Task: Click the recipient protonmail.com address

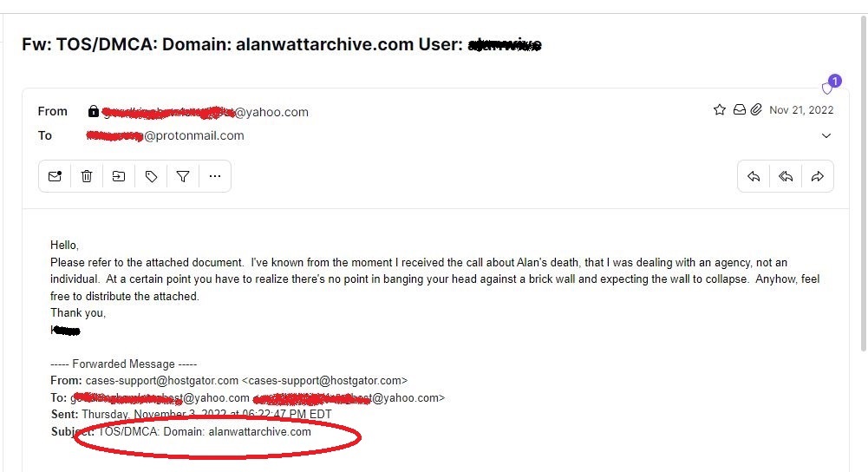Action: click(165, 135)
